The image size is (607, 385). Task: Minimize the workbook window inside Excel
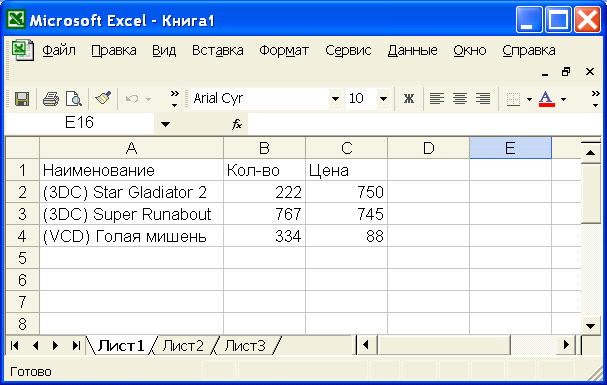[545, 72]
